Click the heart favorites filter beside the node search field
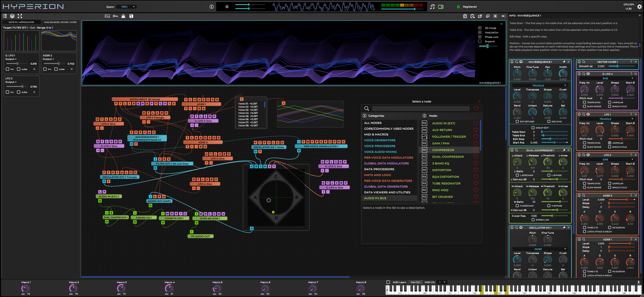Image resolution: width=644 pixels, height=297 pixels. pos(476,109)
